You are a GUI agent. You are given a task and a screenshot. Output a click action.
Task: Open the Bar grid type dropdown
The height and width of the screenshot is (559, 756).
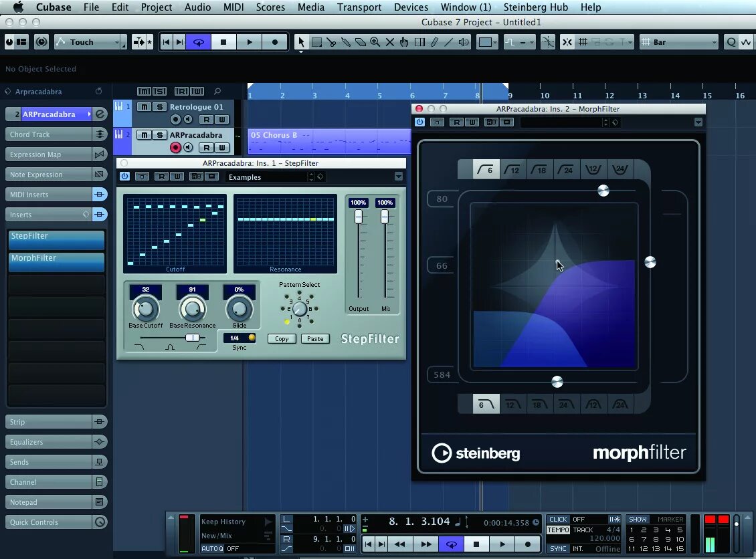click(x=679, y=42)
